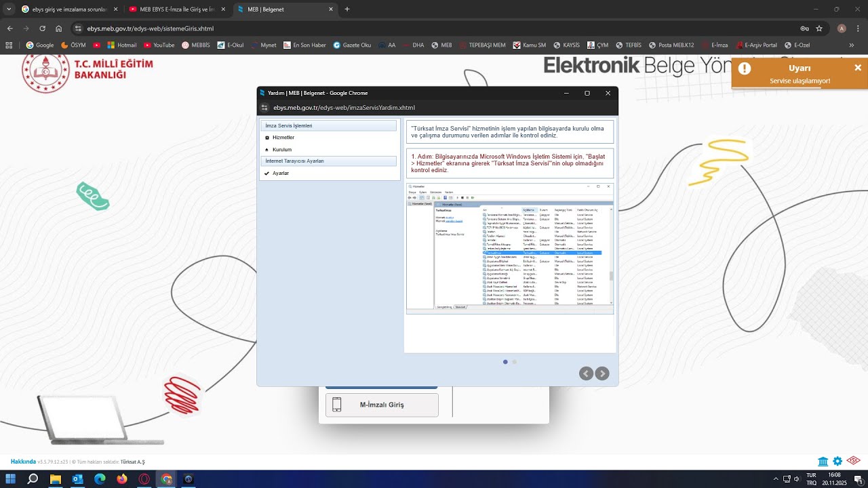Open the taskbar clock and date
The image size is (868, 488).
point(835,479)
